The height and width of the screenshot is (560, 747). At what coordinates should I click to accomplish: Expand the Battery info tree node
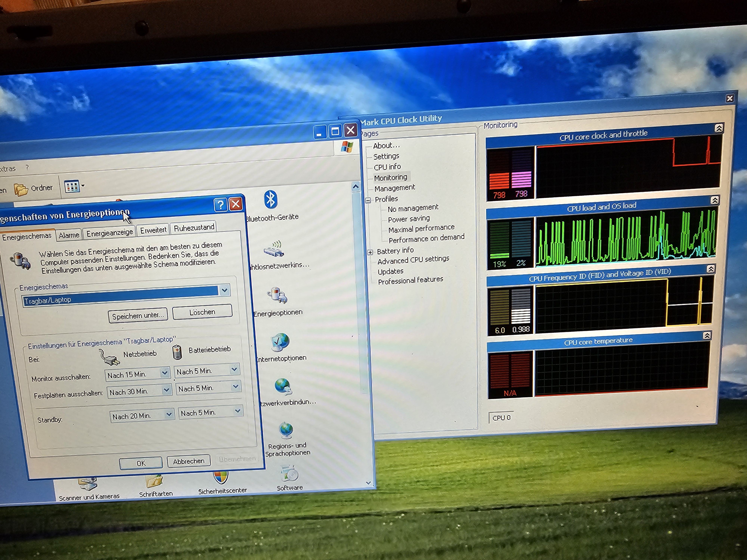(370, 252)
